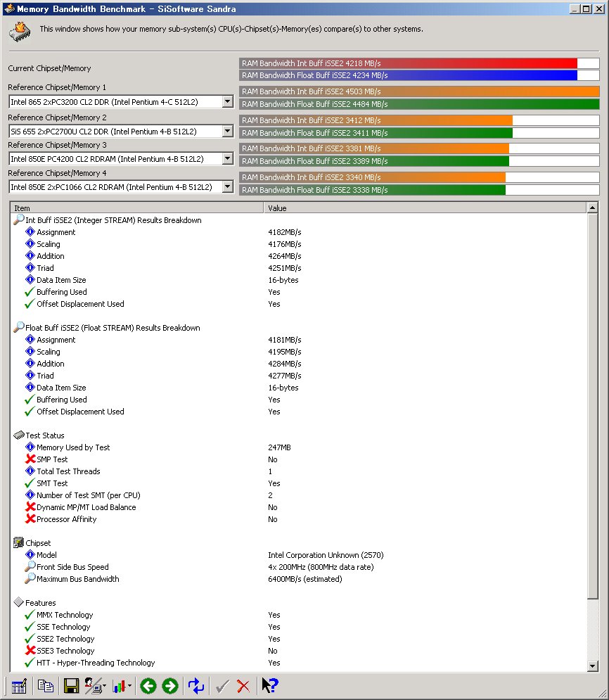Open dropdown arrow beside user/computer icon
This screenshot has width=609, height=700.
(x=104, y=686)
